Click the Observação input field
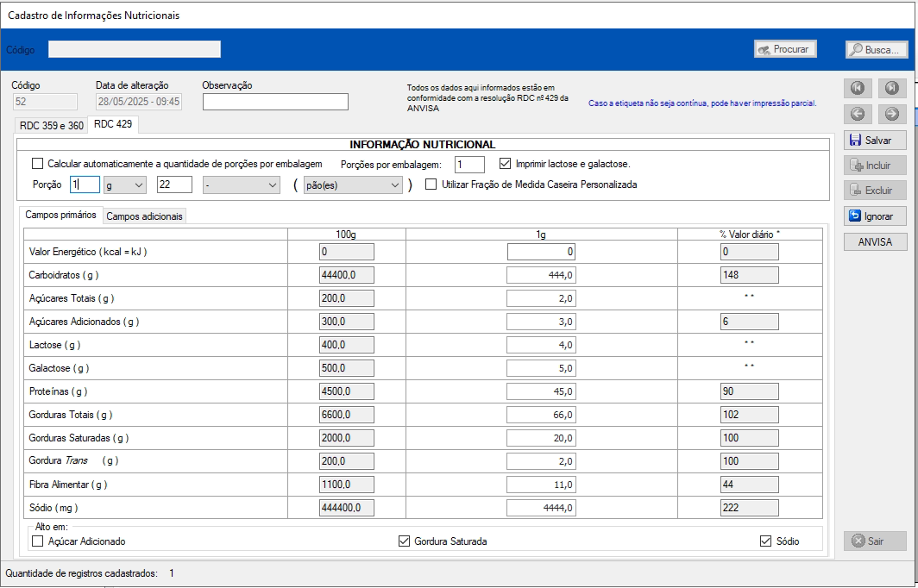This screenshot has width=918, height=588. click(x=275, y=102)
